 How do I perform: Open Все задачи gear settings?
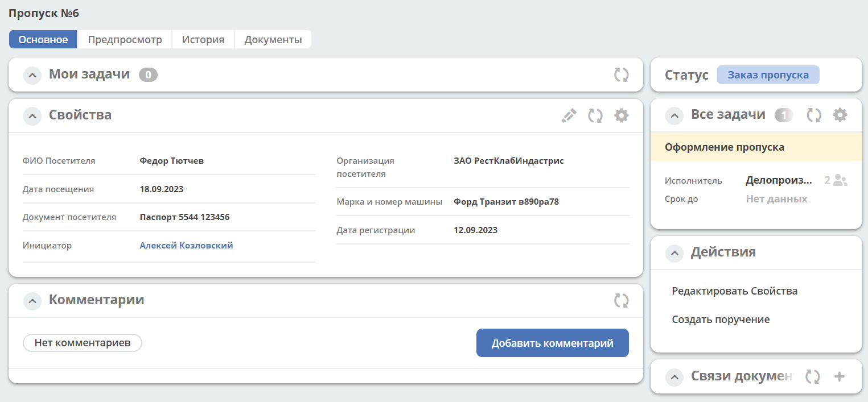pos(840,115)
